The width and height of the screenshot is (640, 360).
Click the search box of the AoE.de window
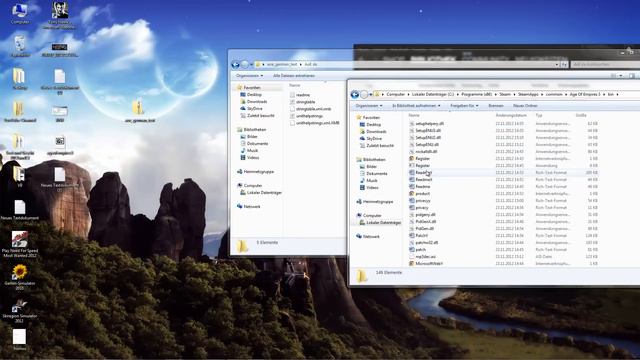click(x=604, y=64)
